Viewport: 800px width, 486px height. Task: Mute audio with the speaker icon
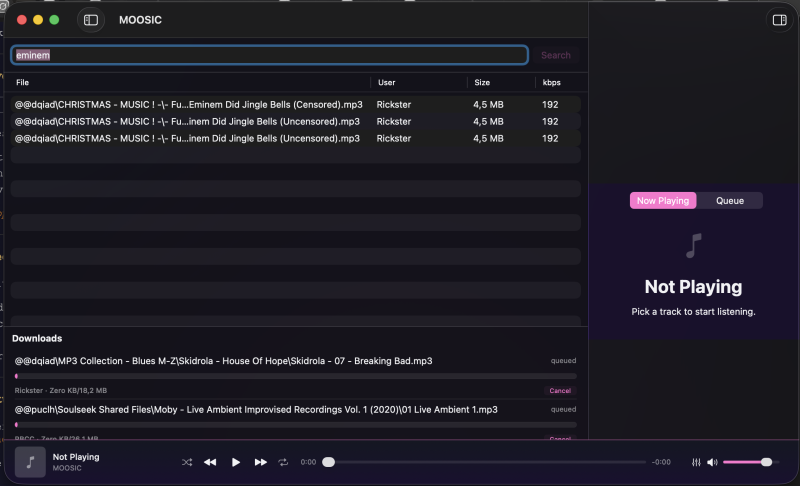tap(712, 462)
